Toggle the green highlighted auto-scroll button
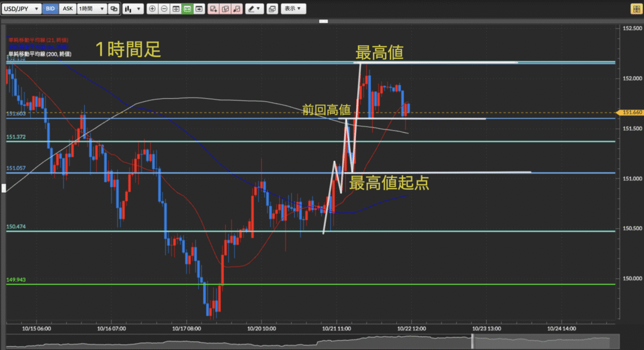 [187, 9]
